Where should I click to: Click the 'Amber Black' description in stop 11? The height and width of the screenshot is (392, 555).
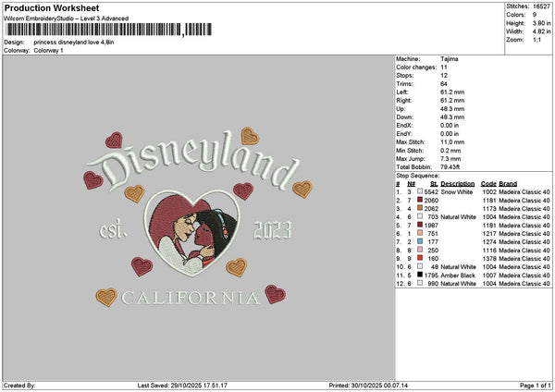tap(458, 275)
